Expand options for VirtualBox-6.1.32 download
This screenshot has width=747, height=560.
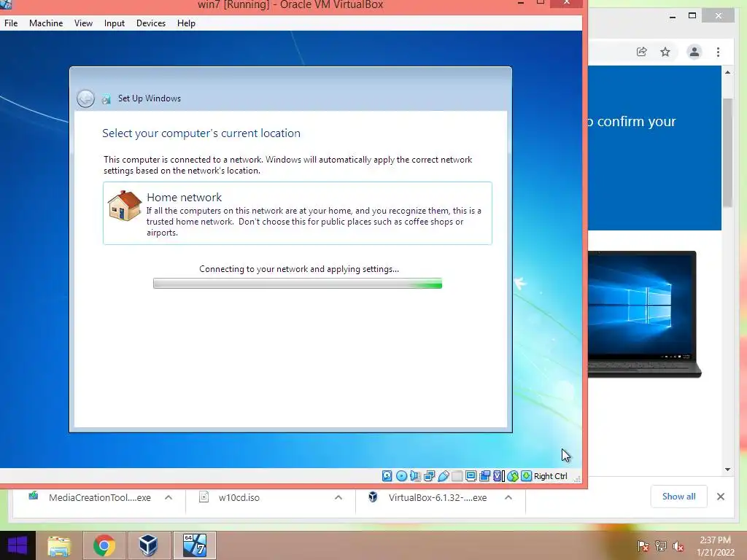click(508, 497)
